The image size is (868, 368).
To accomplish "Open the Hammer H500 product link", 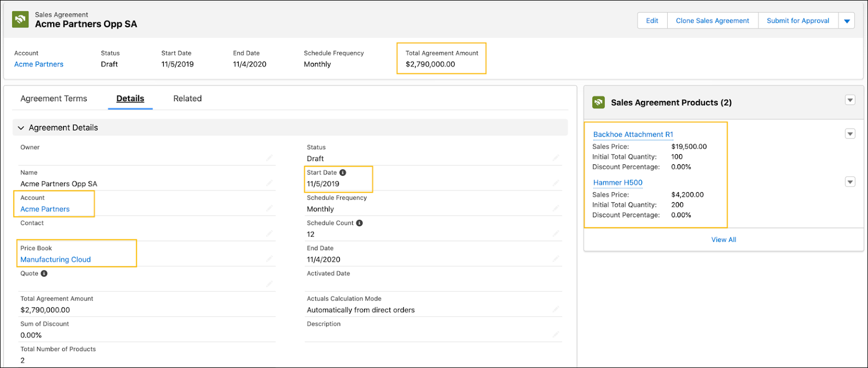I will click(x=618, y=183).
